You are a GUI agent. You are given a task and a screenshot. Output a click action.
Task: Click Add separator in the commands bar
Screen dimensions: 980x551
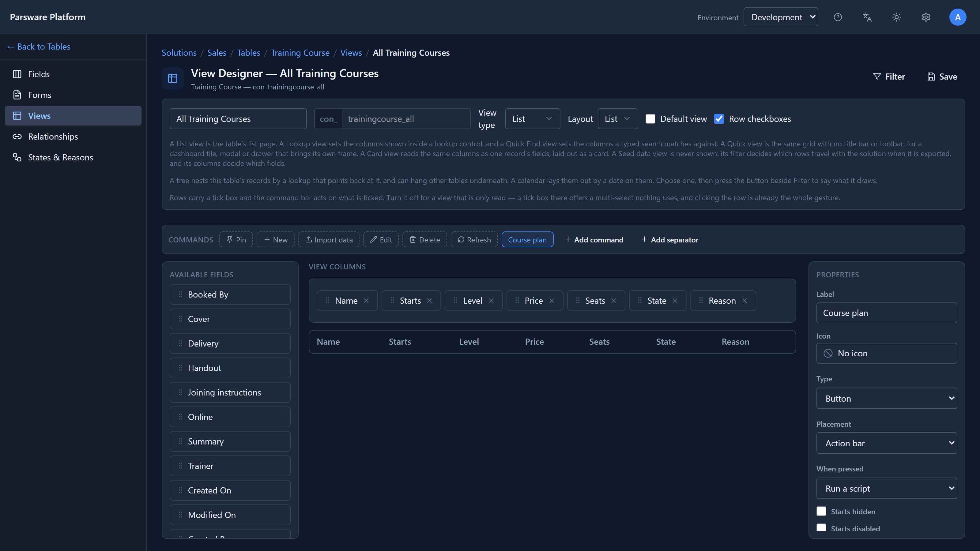pyautogui.click(x=670, y=240)
